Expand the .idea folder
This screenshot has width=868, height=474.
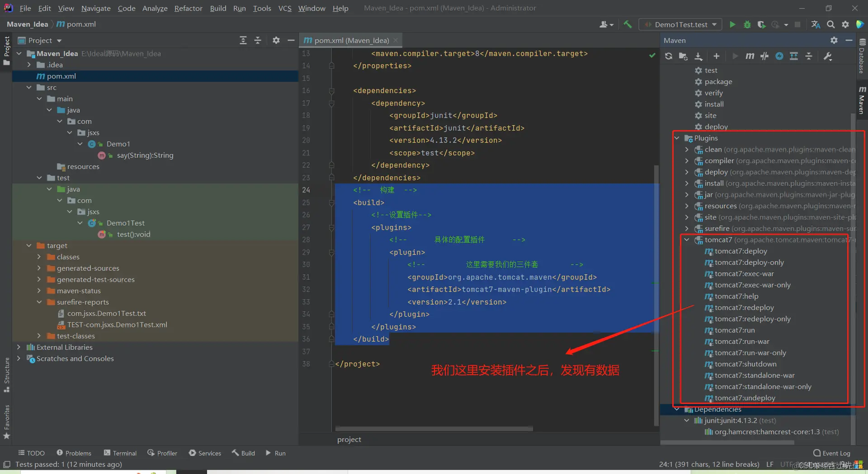pyautogui.click(x=29, y=65)
